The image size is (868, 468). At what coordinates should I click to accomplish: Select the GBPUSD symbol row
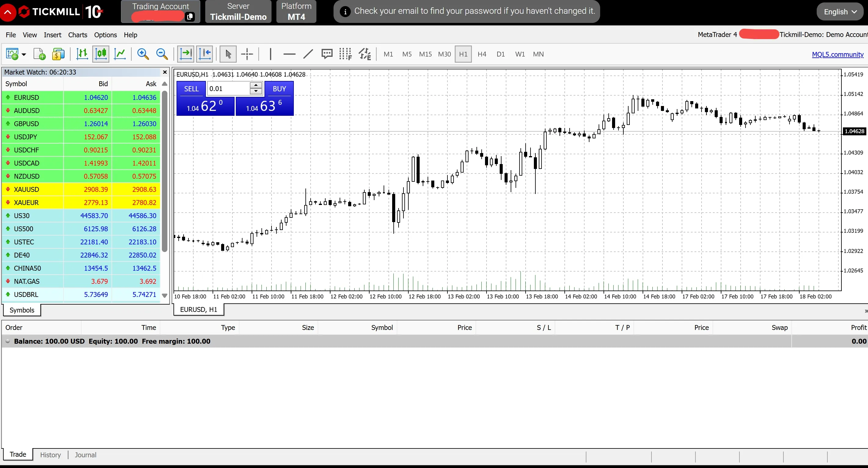(x=81, y=124)
